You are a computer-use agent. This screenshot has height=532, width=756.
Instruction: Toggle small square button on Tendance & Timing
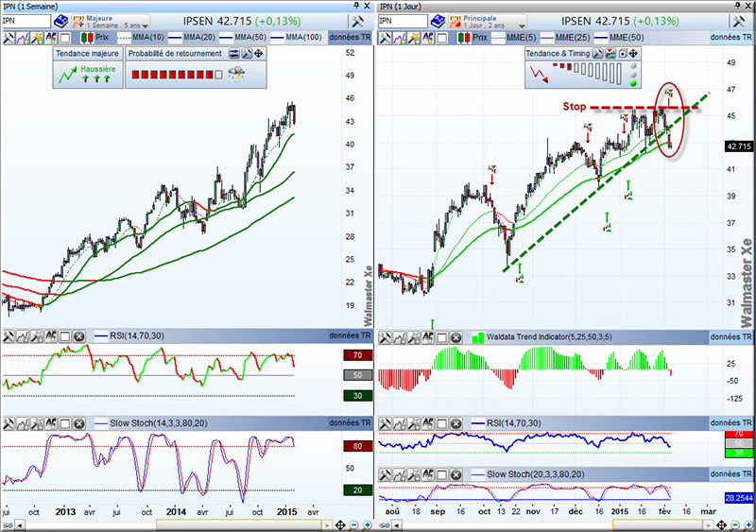[623, 54]
